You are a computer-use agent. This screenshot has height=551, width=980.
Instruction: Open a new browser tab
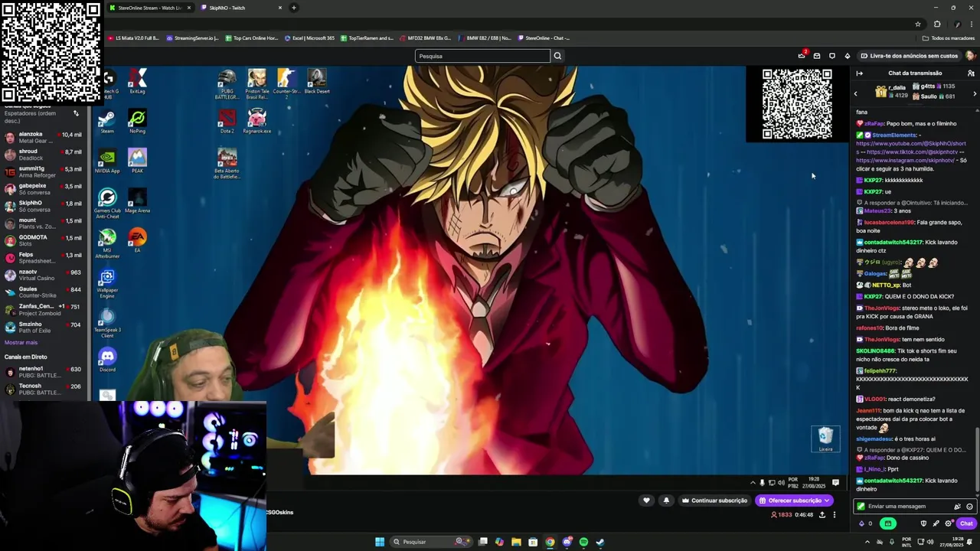pos(293,8)
